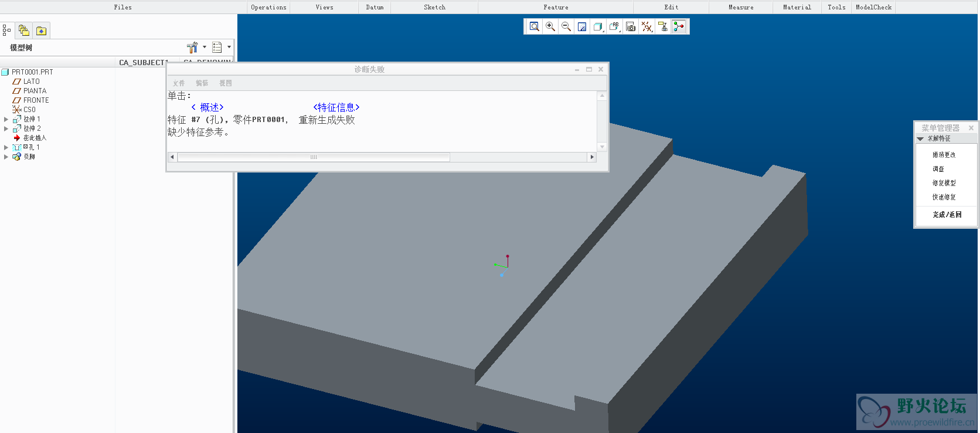Click the diagnostics scroll up arrow
The width and height of the screenshot is (980, 433).
tap(602, 96)
